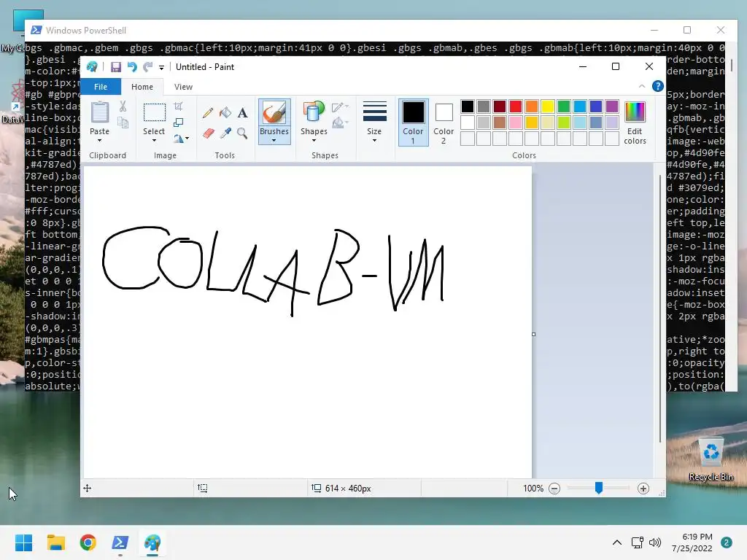Open the Size line thickness dropdown
The image size is (747, 560).
[374, 122]
